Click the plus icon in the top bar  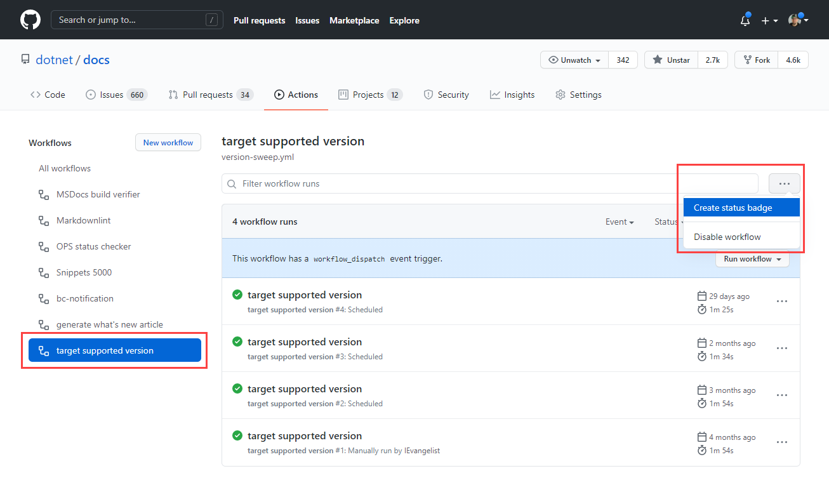[766, 20]
